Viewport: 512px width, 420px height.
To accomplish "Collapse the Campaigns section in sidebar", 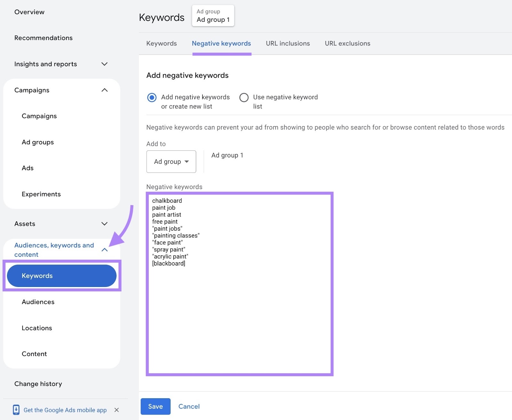I will (x=104, y=90).
